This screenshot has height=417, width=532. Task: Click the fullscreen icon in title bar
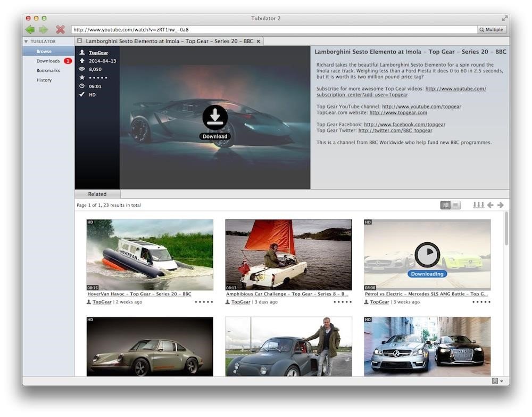point(504,18)
